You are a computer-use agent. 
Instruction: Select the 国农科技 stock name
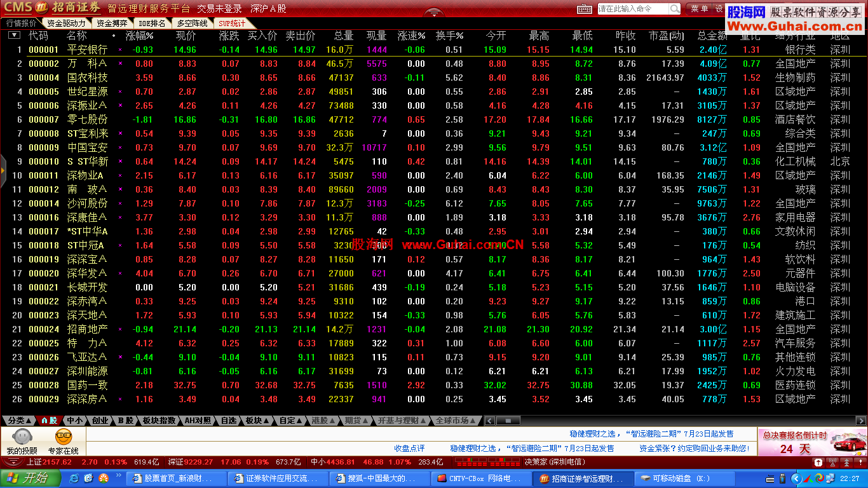coord(88,78)
